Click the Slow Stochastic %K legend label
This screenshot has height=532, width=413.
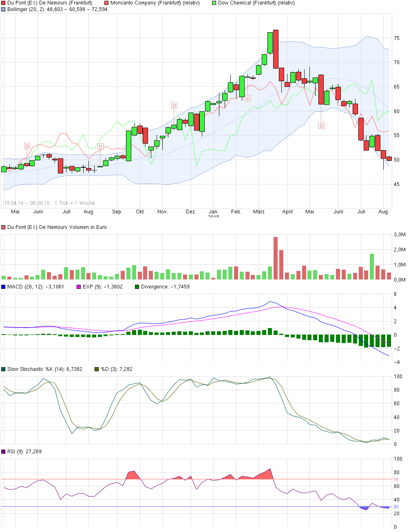(44, 369)
